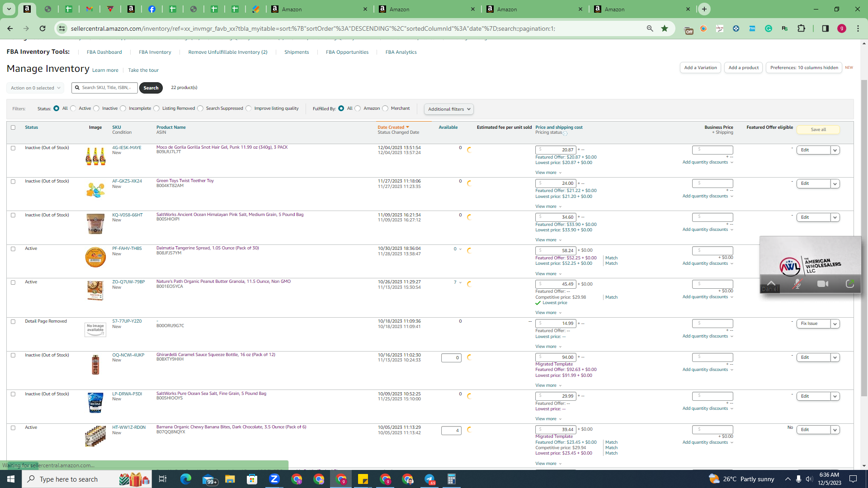This screenshot has height=488, width=868.
Task: Open Fix Issue dropdown arrow for 57-77UP-Y2Z0
Action: coord(835,324)
